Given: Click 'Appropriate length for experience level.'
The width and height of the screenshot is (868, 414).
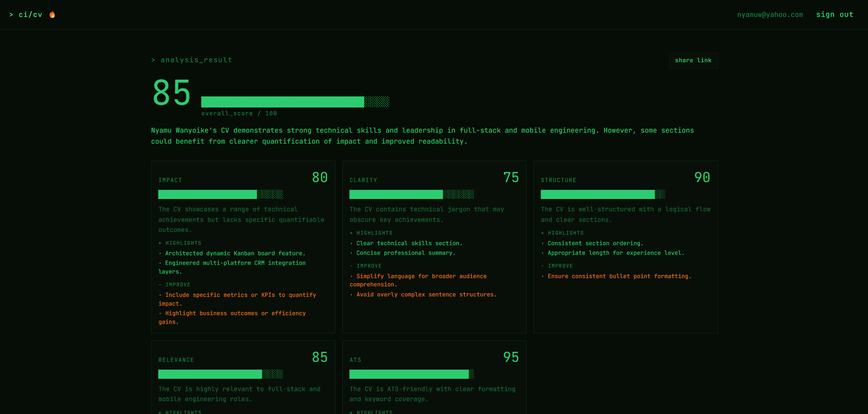Looking at the screenshot, I should pyautogui.click(x=612, y=253).
